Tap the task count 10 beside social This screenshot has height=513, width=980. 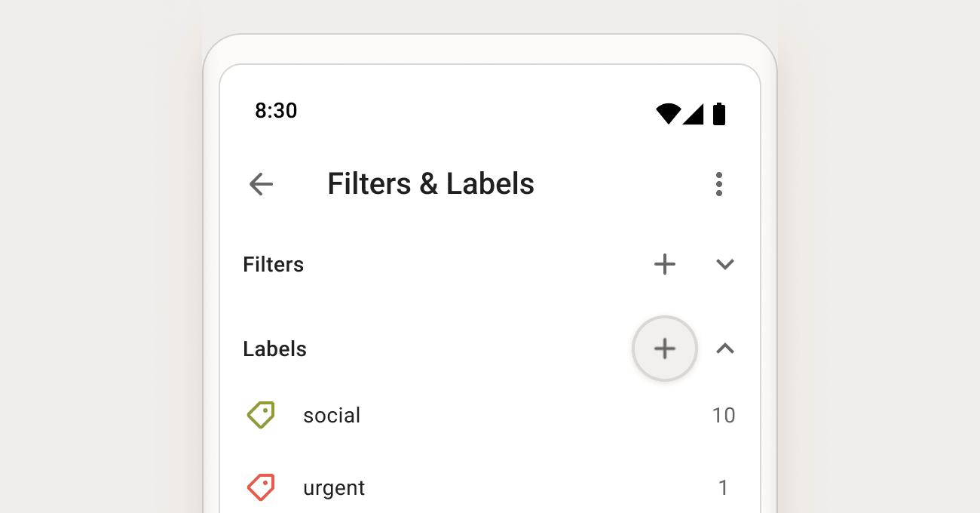click(724, 415)
